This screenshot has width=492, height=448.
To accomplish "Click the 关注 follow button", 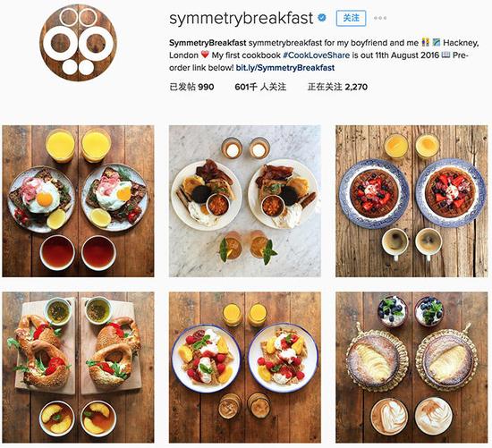I will click(x=351, y=18).
